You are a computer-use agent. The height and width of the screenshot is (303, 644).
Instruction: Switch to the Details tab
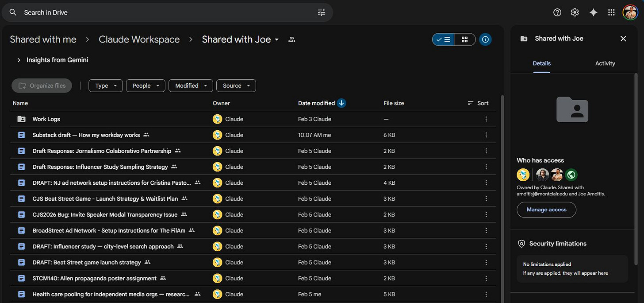coord(541,63)
